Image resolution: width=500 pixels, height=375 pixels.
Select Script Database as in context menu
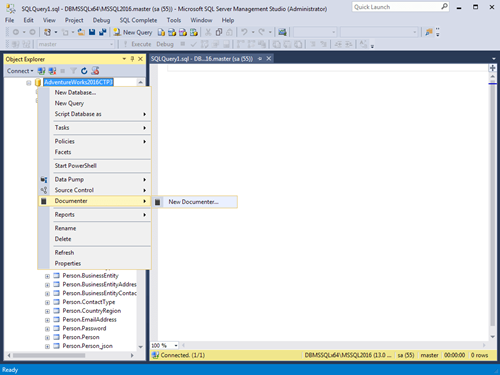click(95, 114)
